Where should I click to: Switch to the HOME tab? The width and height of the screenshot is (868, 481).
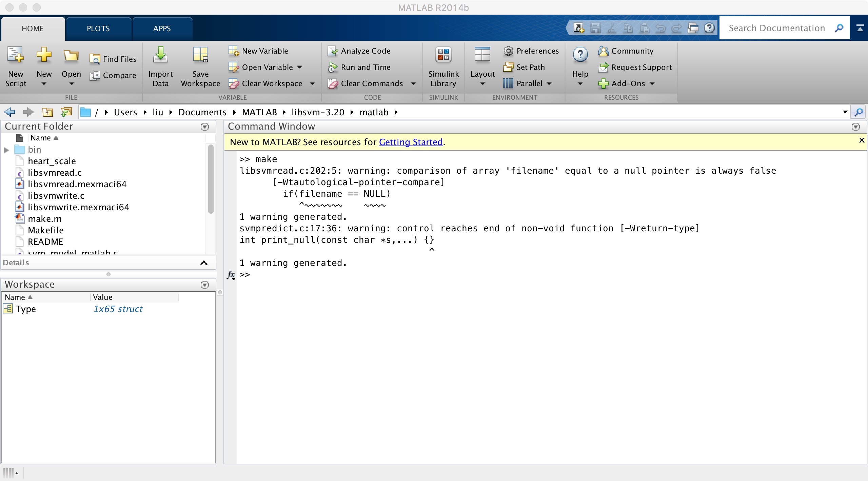(33, 28)
